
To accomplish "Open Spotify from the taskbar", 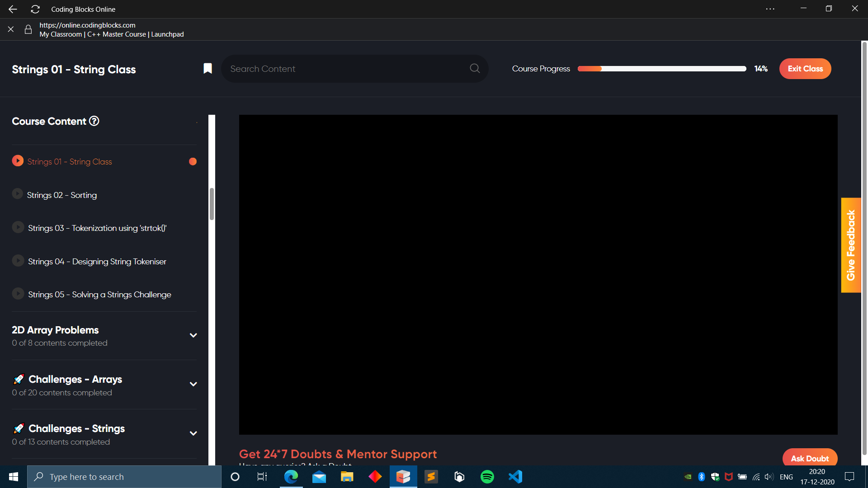I will [487, 477].
